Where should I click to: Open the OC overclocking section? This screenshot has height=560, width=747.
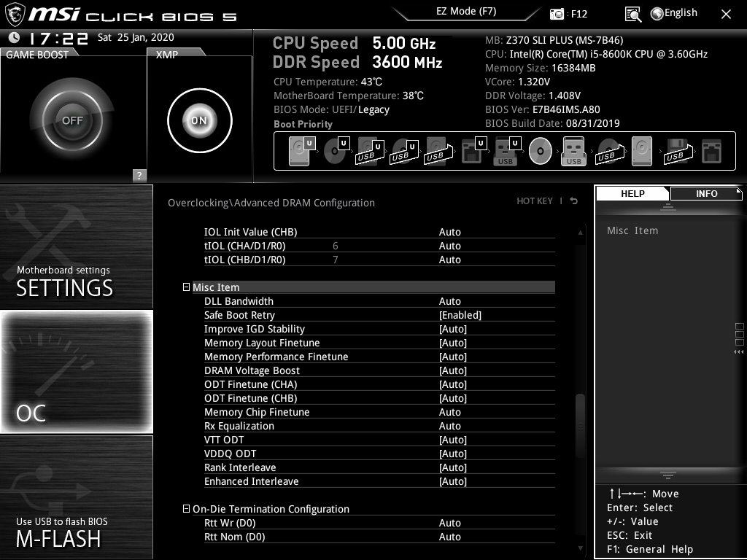(76, 372)
